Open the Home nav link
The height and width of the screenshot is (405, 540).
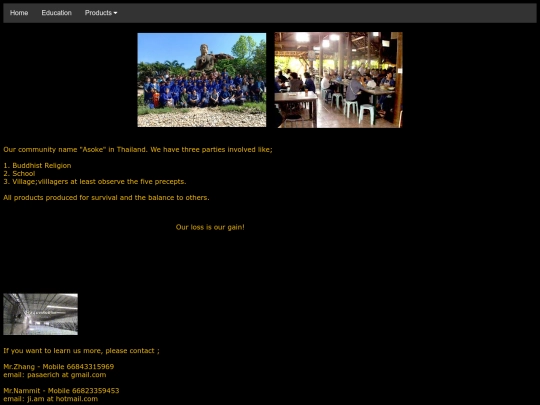[x=19, y=13]
